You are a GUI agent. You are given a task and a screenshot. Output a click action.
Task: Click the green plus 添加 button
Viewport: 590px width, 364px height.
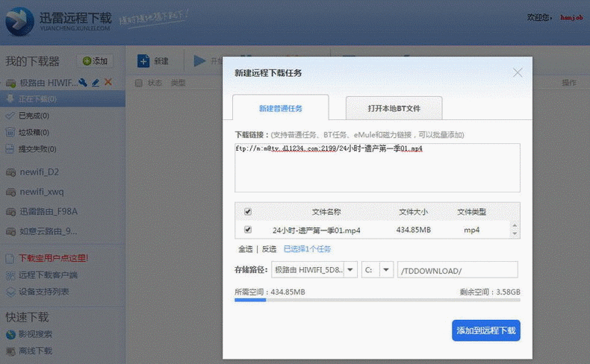[x=95, y=61]
